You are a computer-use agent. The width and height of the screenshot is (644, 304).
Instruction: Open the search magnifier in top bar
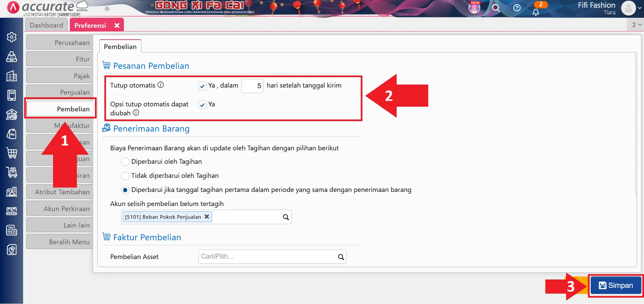(x=496, y=8)
